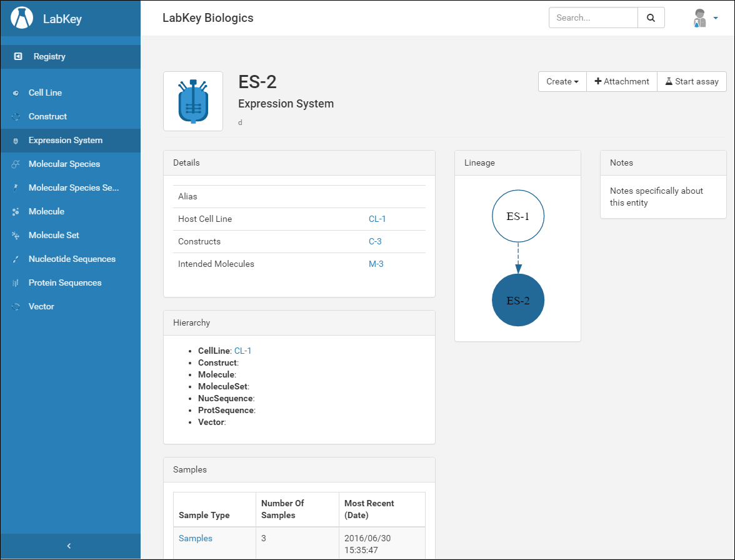Open the Samples sample type link
This screenshot has width=735, height=560.
(x=196, y=539)
